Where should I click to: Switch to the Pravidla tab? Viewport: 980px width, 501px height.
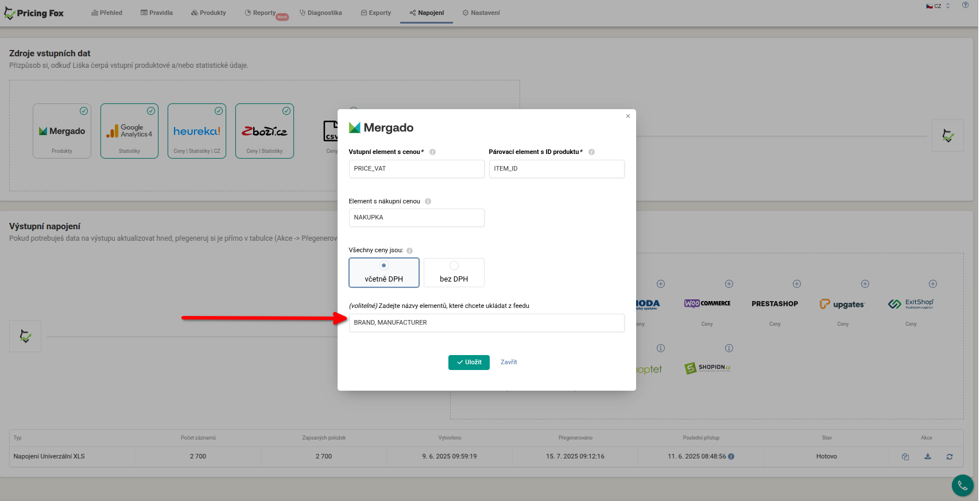(157, 13)
